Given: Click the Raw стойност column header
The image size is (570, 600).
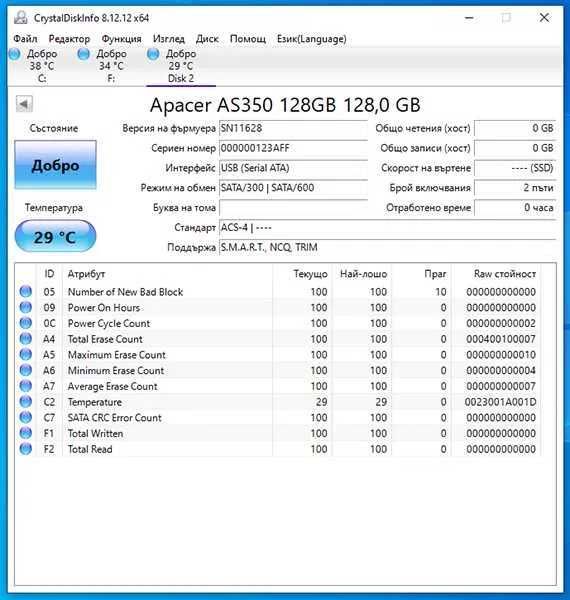Looking at the screenshot, I should coord(496,274).
